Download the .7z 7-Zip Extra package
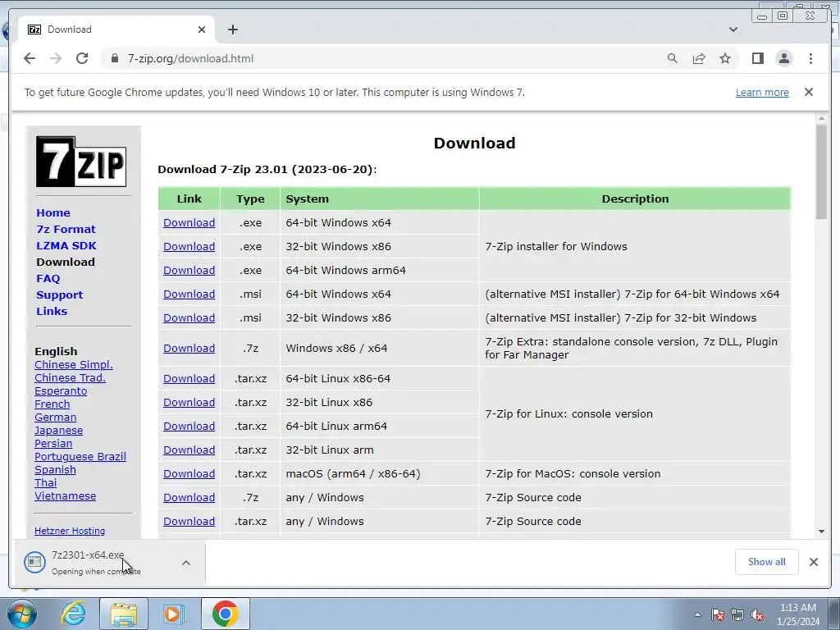 click(x=189, y=348)
